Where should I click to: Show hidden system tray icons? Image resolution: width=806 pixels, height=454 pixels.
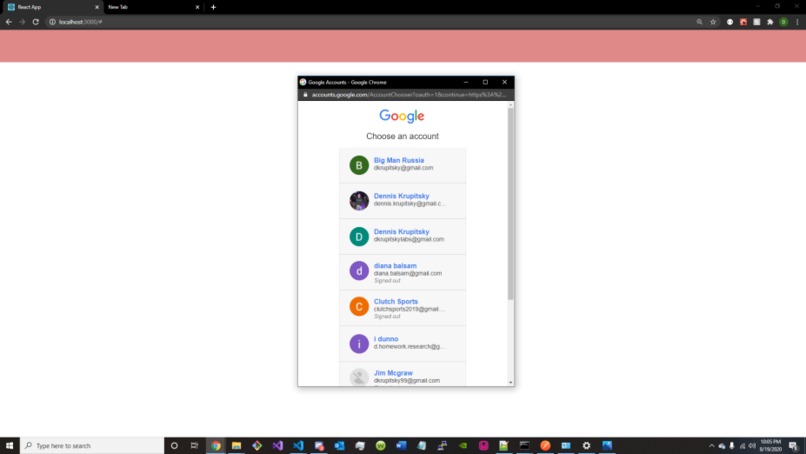point(711,446)
